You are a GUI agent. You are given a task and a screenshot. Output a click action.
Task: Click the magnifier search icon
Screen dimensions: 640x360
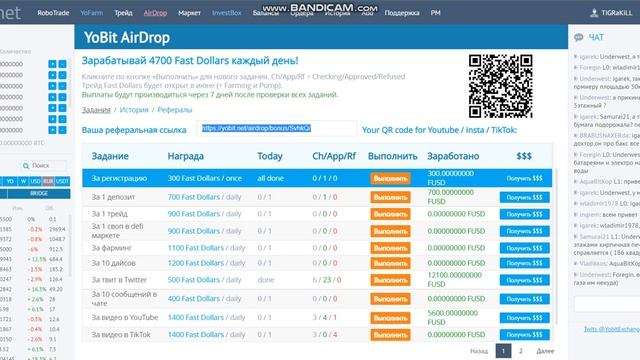click(26, 166)
